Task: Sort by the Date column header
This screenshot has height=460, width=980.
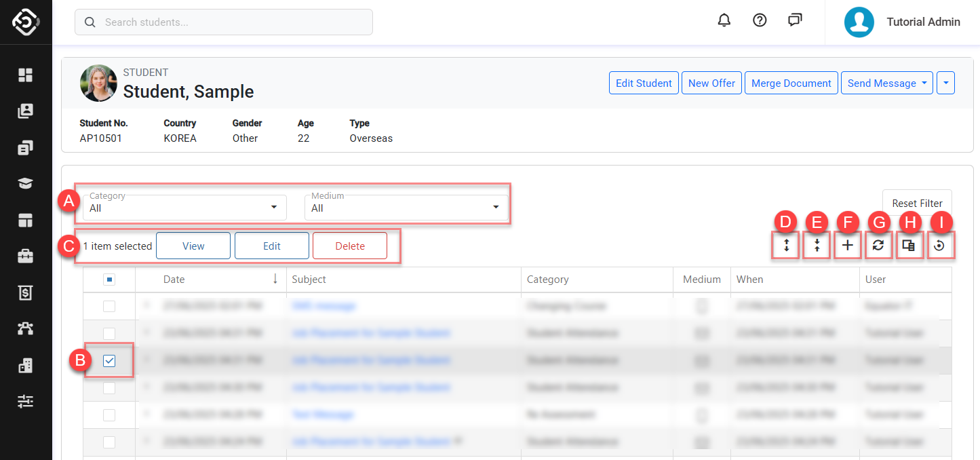Action: [x=174, y=280]
